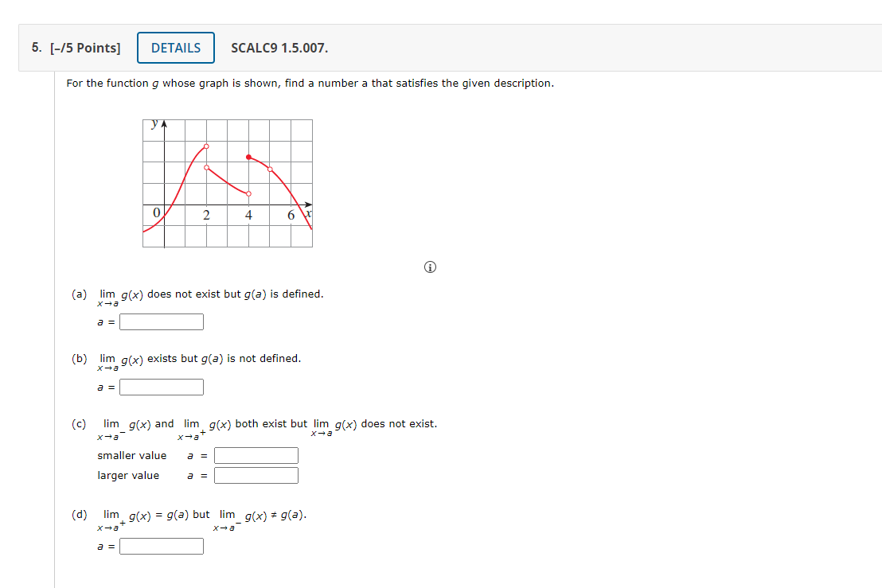882x588 pixels.
Task: Click the y-axis label on the graph
Action: 154,124
